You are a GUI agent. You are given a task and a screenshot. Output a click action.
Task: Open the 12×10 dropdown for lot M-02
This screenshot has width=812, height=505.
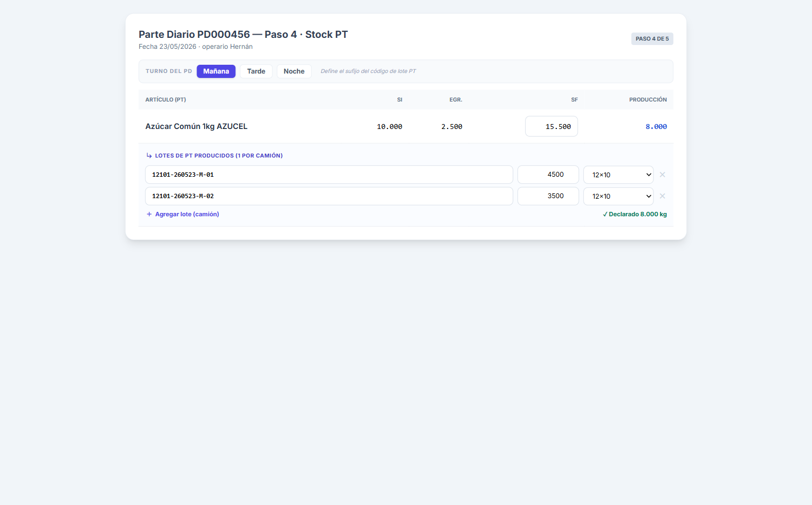[618, 196]
